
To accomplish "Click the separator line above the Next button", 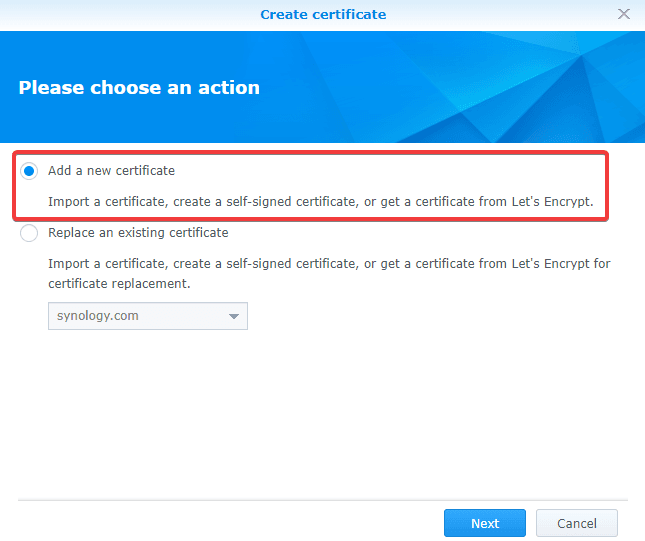I will click(322, 499).
